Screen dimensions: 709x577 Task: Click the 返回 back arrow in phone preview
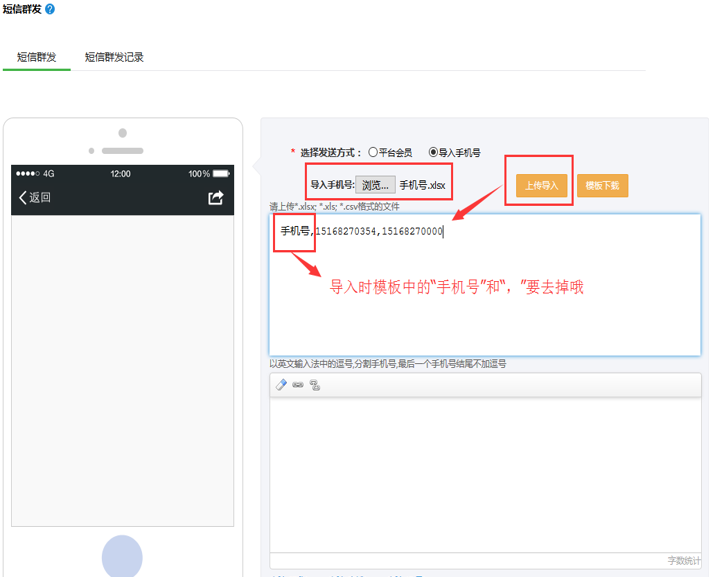click(x=34, y=198)
